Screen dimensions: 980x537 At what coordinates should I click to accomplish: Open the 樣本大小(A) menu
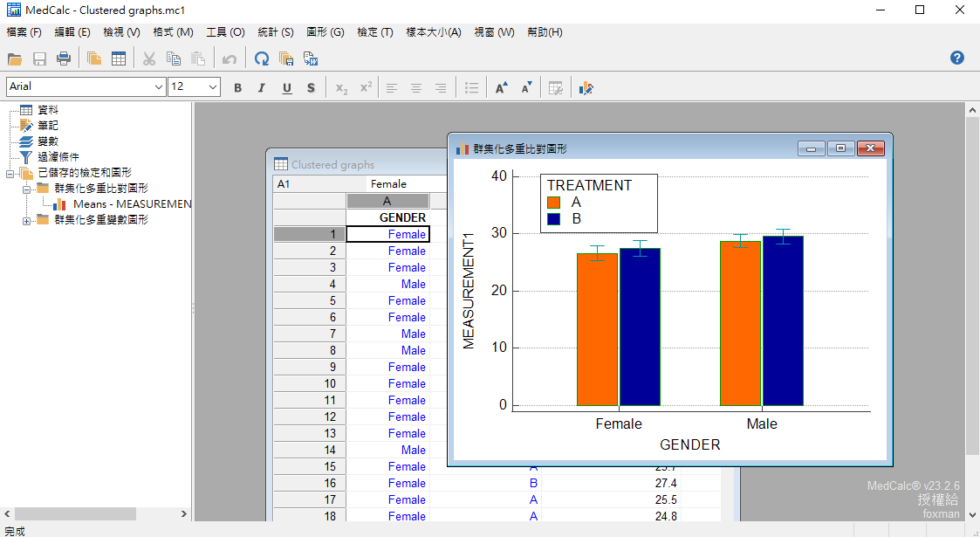coord(434,32)
